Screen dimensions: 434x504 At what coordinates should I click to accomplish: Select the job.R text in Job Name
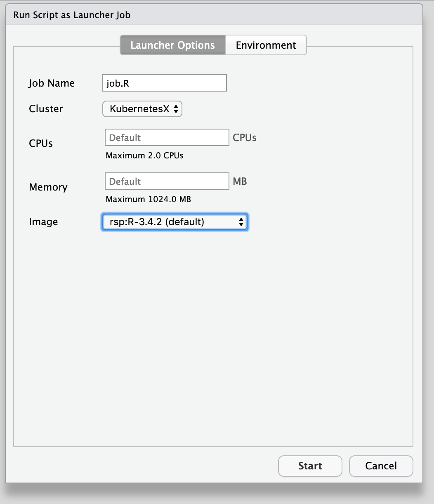tap(119, 82)
